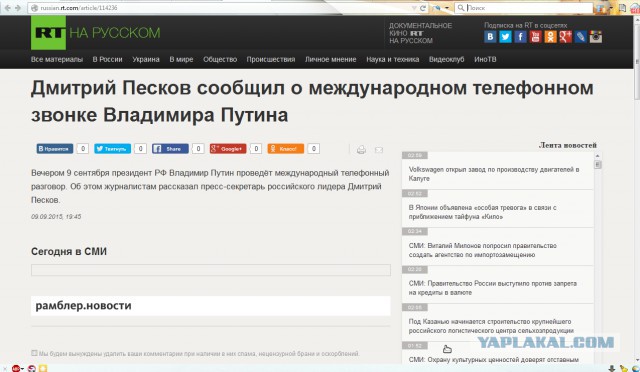Open RT YouTube channel icon
Viewport: 640px width, 372px height.
click(536, 37)
